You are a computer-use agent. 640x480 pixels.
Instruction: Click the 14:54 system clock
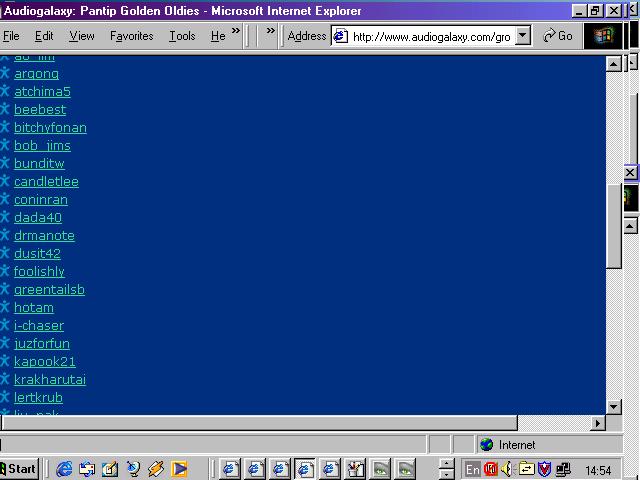[x=598, y=470]
